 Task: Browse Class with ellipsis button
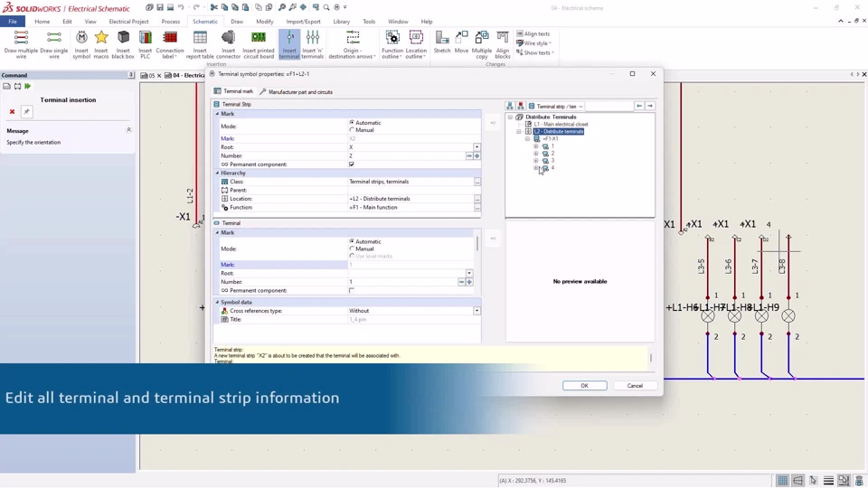[477, 182]
